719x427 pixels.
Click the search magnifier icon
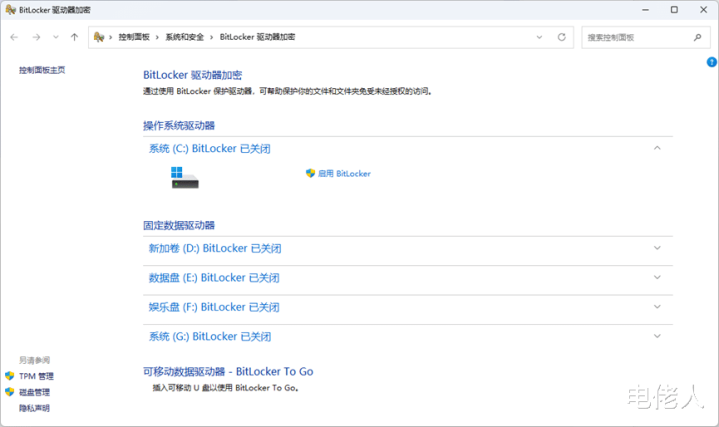coord(697,38)
